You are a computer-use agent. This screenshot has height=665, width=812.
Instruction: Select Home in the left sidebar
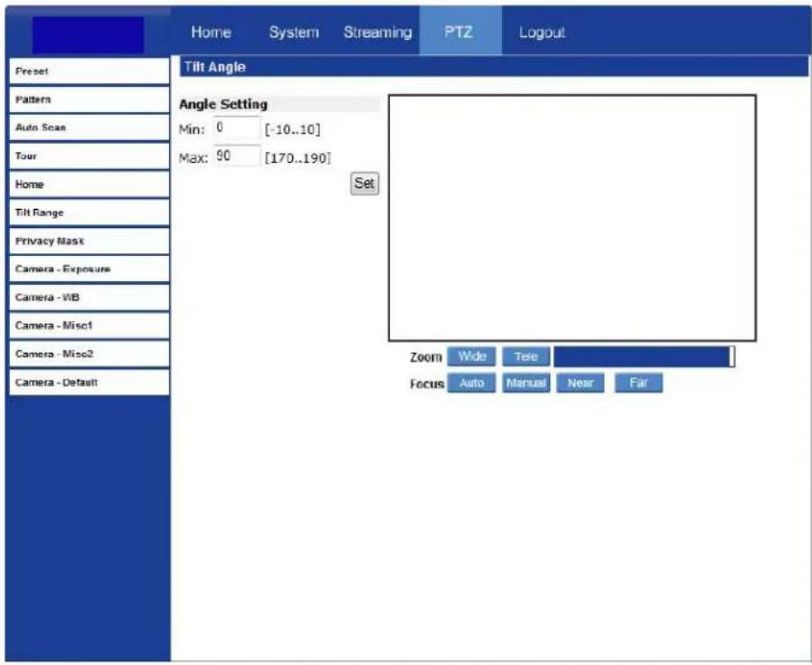(90, 184)
